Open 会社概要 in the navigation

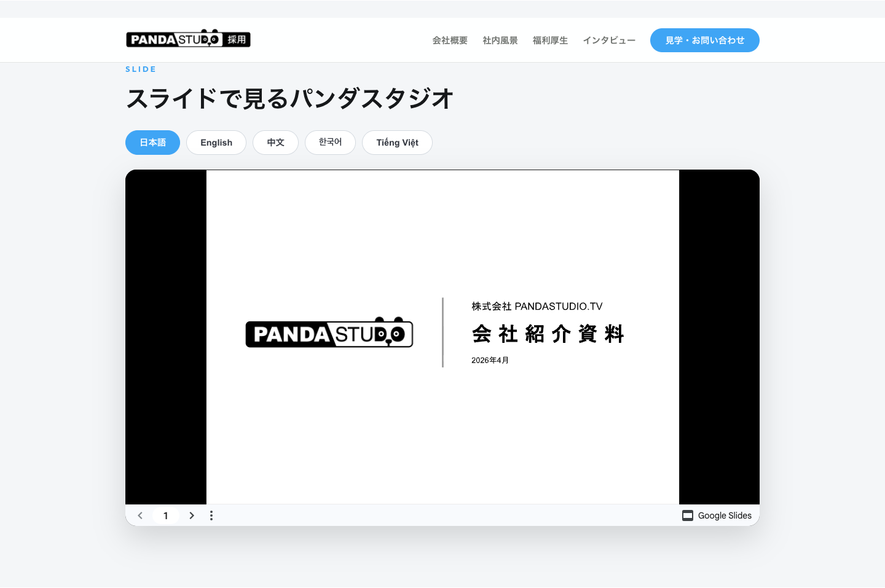pyautogui.click(x=450, y=41)
